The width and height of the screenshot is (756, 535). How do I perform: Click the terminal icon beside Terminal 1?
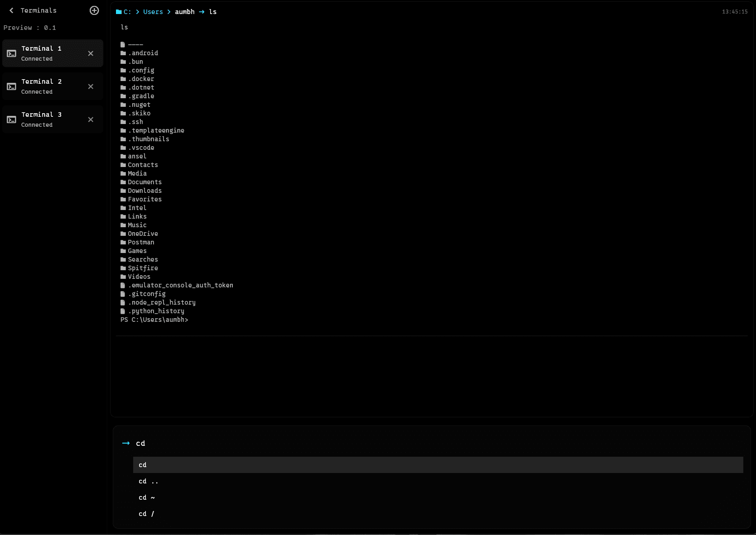(x=11, y=53)
